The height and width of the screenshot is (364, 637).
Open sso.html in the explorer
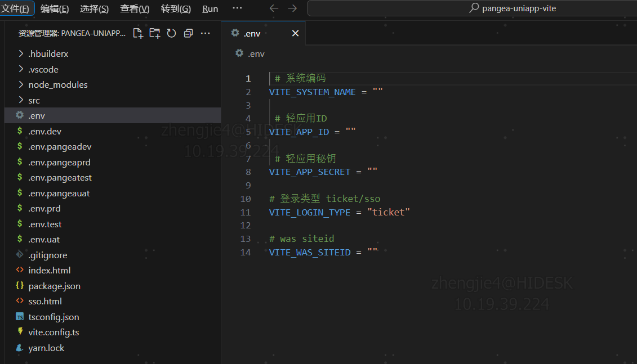113,302
